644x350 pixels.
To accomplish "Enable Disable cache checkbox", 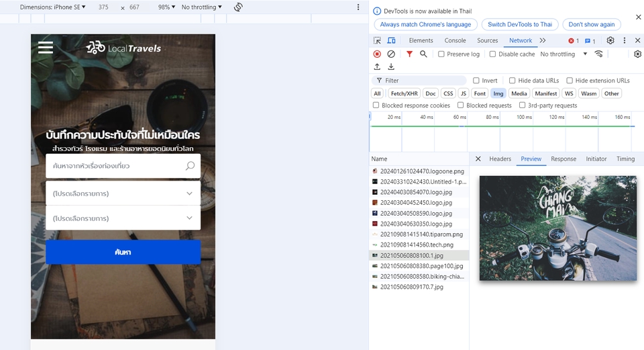I will pos(492,54).
